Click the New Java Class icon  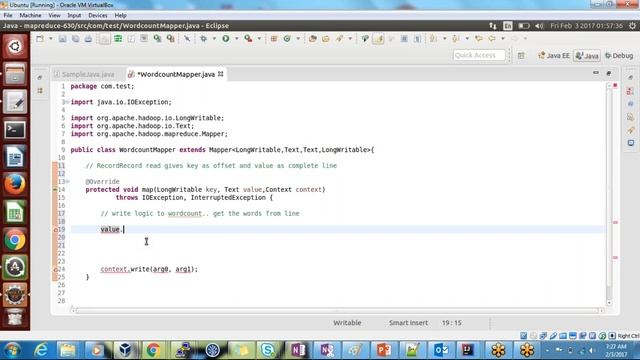pyautogui.click(x=287, y=39)
